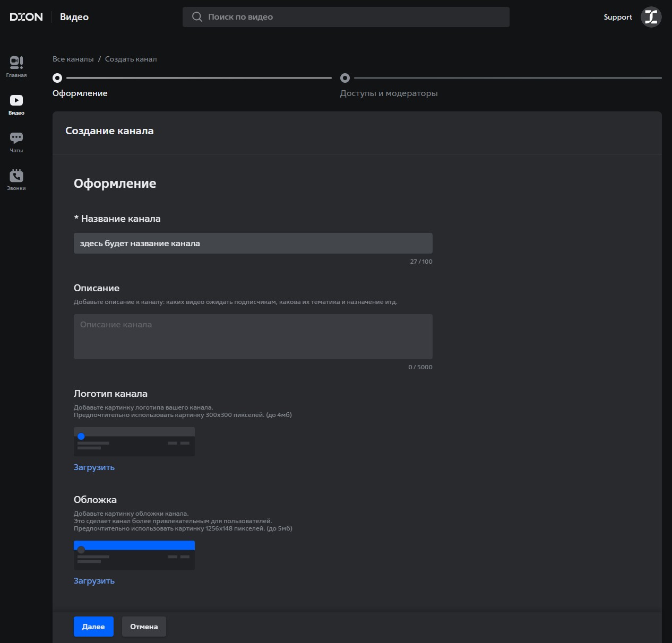This screenshot has height=643, width=672.
Task: Focus the Название канала text field
Action: coord(253,244)
